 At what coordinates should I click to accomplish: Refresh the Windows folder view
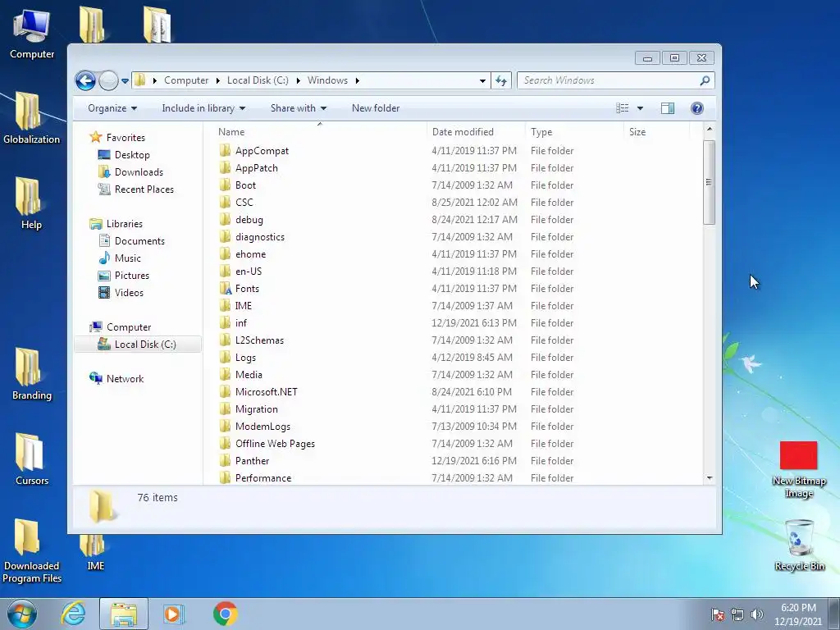[501, 80]
